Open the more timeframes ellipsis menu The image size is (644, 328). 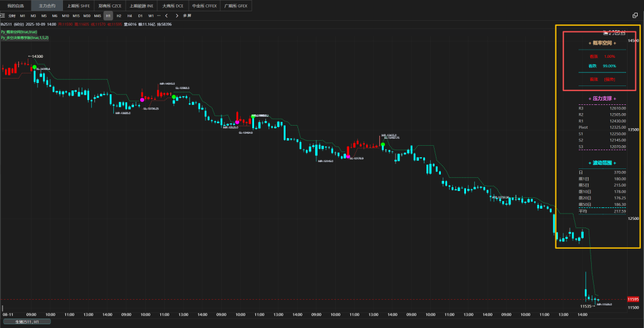pos(158,15)
